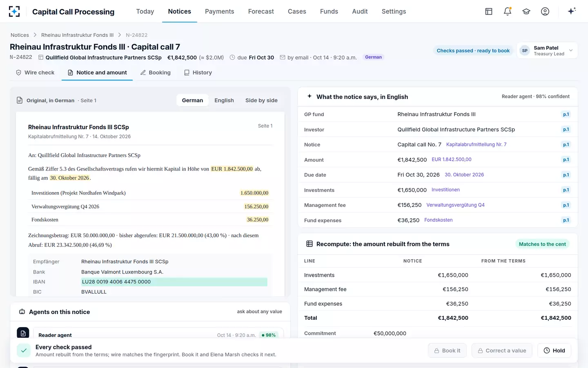Click the green check icon beside Every check passed
588x368 pixels.
[24, 350]
